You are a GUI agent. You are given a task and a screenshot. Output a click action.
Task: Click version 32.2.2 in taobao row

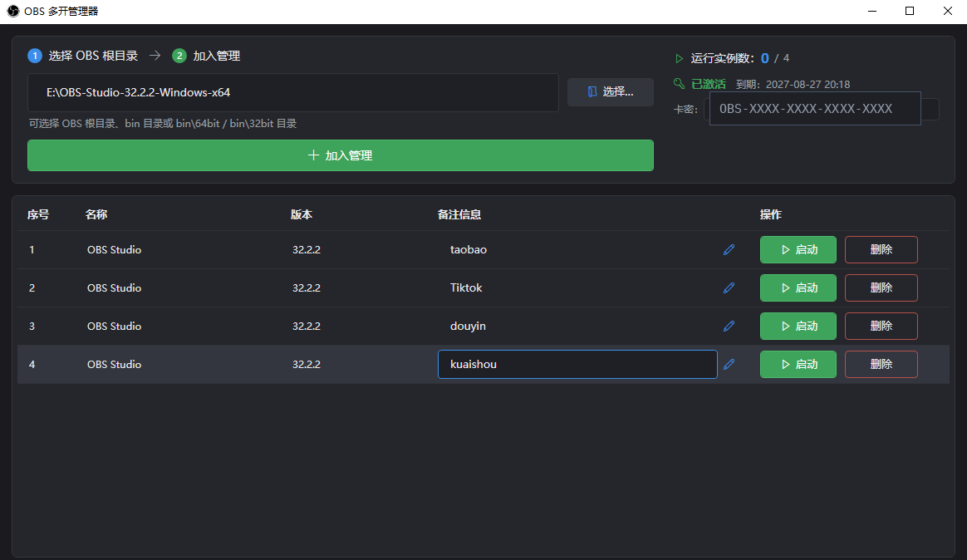pos(307,250)
